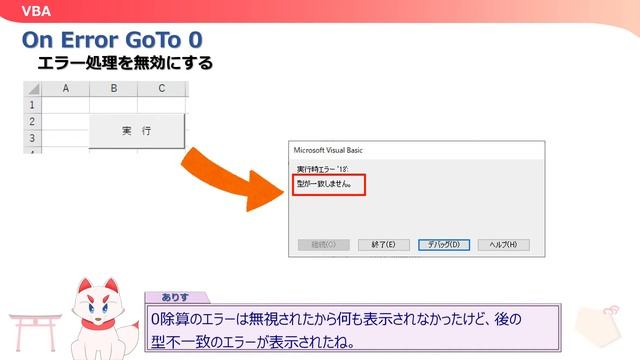The image size is (640, 360).
Task: Click the デバッグ(D) button in the dialog
Action: (x=444, y=244)
